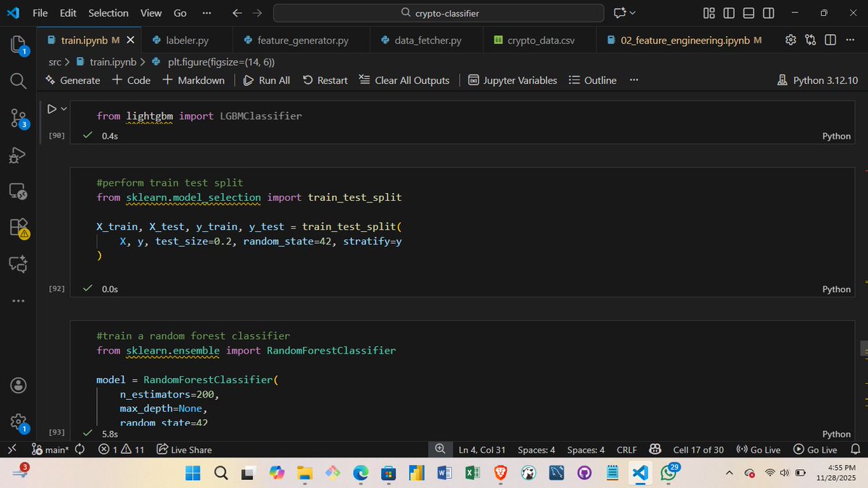The width and height of the screenshot is (868, 488).
Task: Click the notebook settings gear in the tab bar
Action: tap(791, 40)
